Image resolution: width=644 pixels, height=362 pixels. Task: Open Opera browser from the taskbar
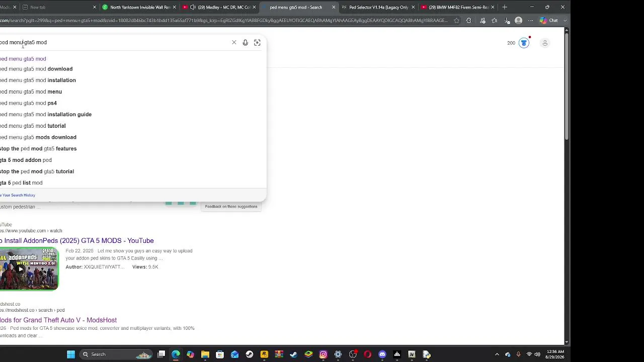pyautogui.click(x=368, y=354)
